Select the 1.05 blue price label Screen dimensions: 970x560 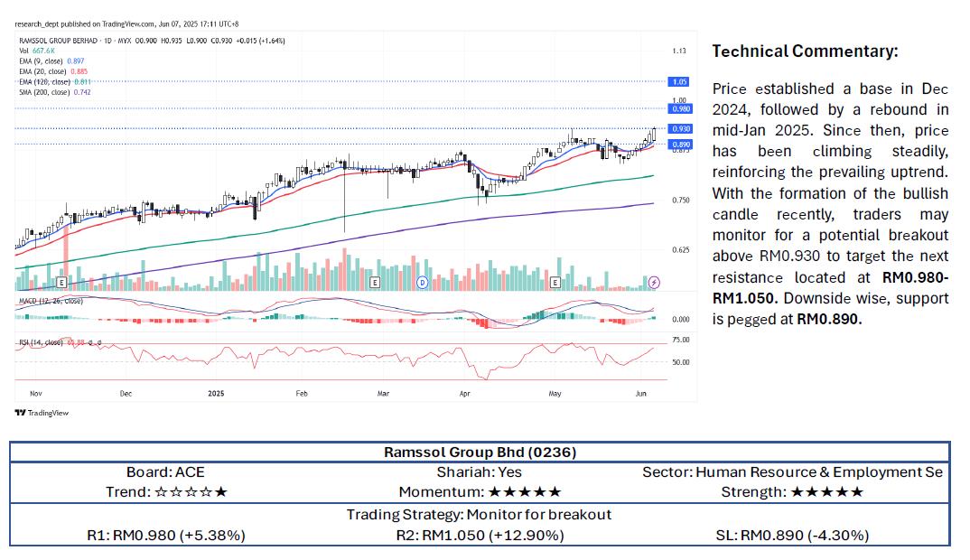pos(680,81)
